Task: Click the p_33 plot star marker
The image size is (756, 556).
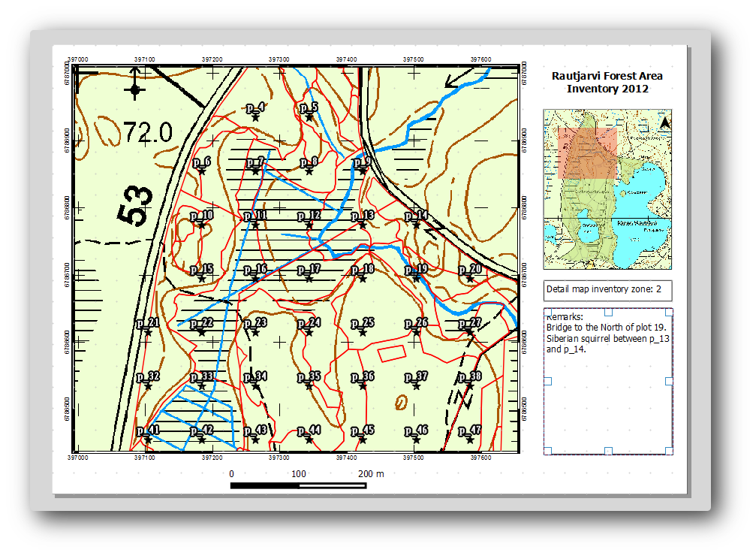Action: 201,385
